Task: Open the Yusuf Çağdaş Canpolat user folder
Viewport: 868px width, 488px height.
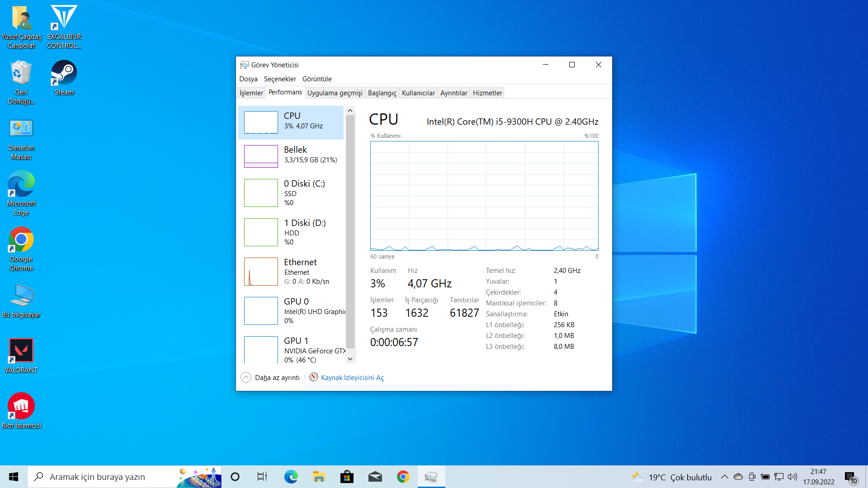Action: click(21, 27)
